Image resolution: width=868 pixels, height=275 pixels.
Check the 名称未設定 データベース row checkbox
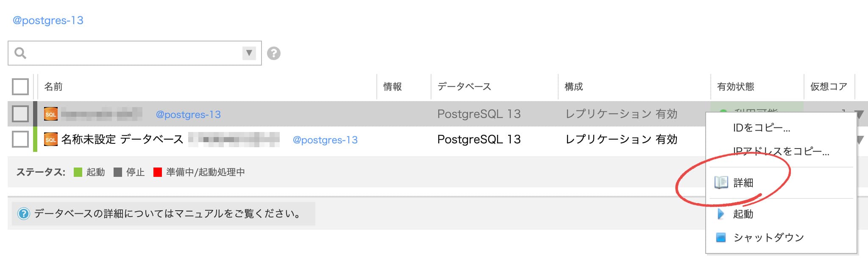(20, 139)
